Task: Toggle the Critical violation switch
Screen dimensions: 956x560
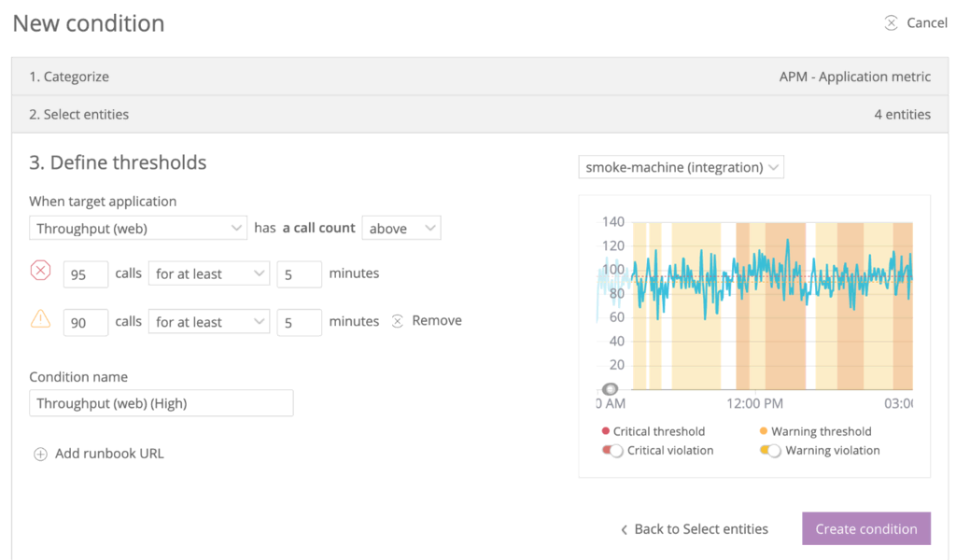Action: click(612, 451)
